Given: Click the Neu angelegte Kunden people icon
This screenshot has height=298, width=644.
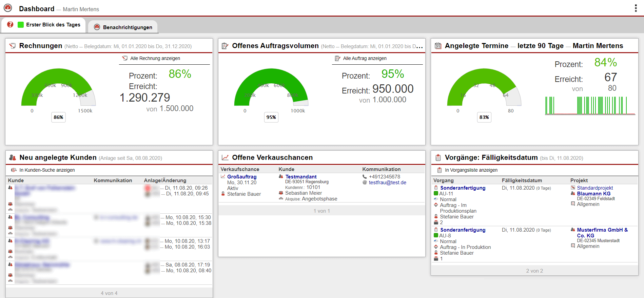Looking at the screenshot, I should 13,157.
